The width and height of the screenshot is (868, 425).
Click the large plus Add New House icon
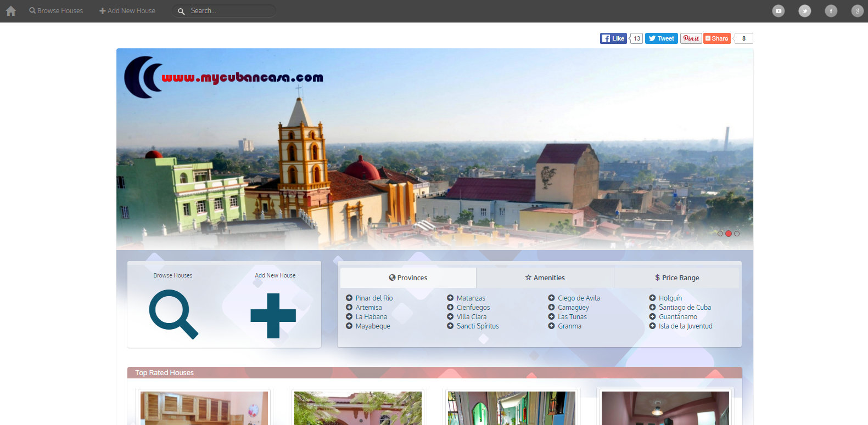tap(273, 315)
